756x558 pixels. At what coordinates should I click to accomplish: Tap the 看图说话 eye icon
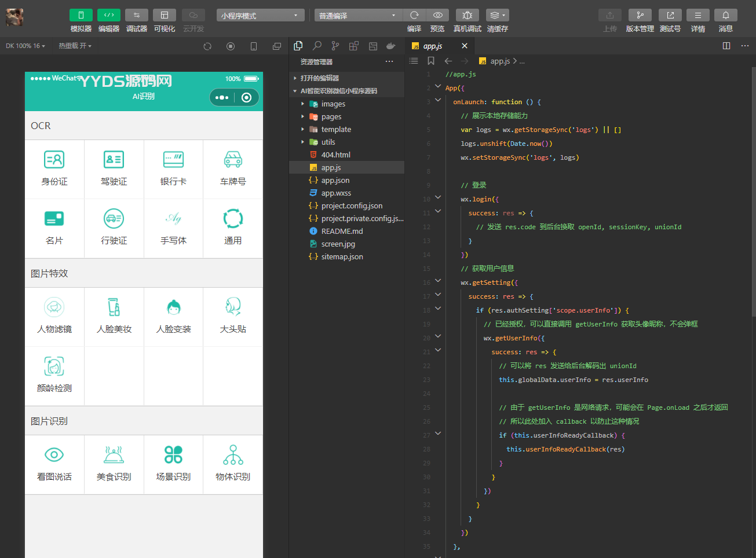tap(54, 455)
